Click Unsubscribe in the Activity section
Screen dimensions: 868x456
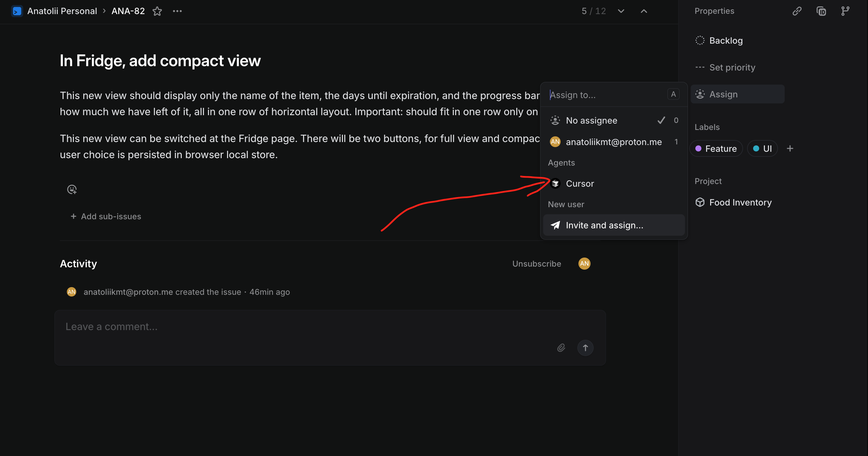(536, 264)
